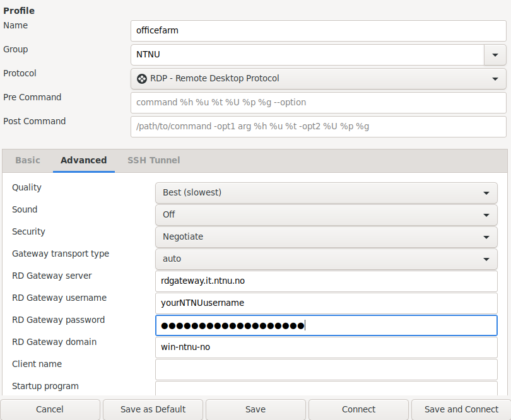The height and width of the screenshot is (420, 511).
Task: Change the Sound dropdown from Off
Action: click(x=326, y=215)
